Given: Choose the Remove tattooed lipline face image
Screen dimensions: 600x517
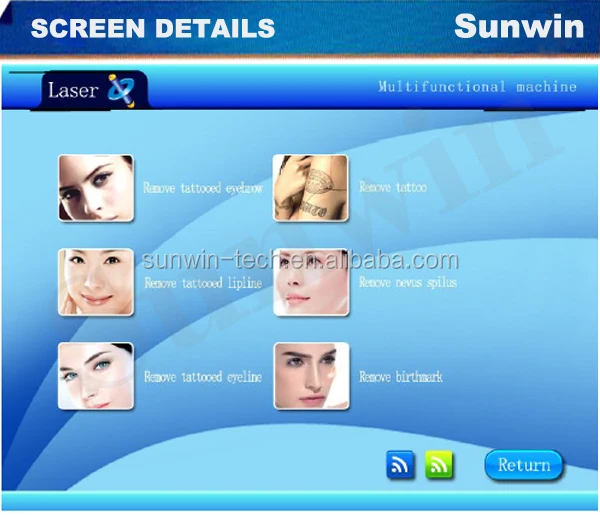Looking at the screenshot, I should pyautogui.click(x=96, y=282).
